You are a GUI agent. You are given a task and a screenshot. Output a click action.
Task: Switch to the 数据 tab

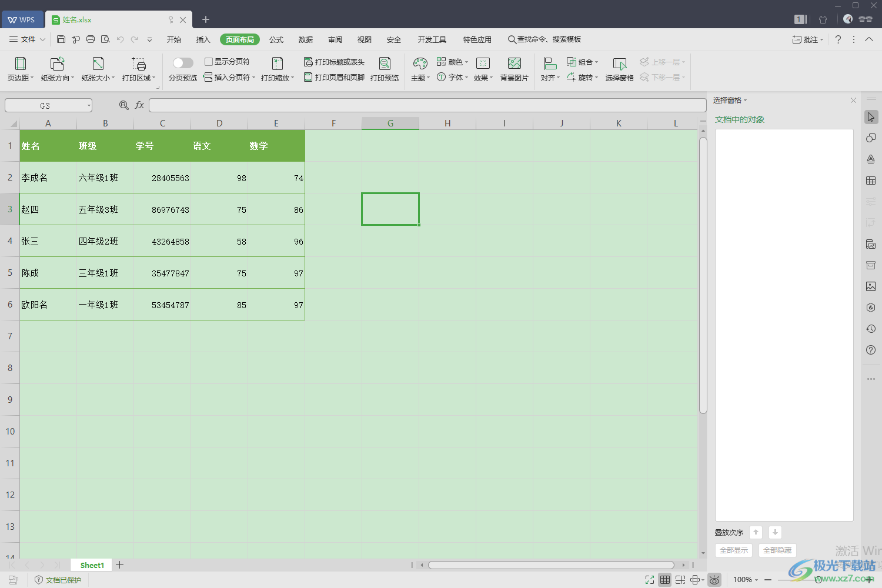306,39
